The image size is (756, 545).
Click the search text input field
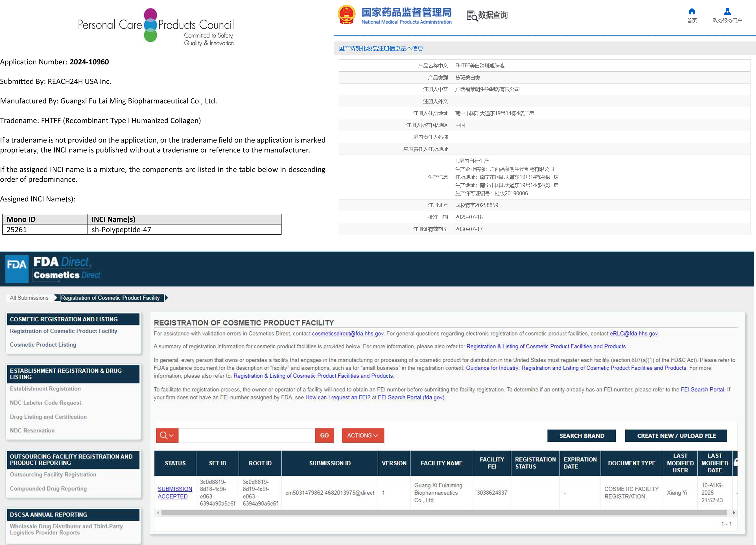coord(247,435)
